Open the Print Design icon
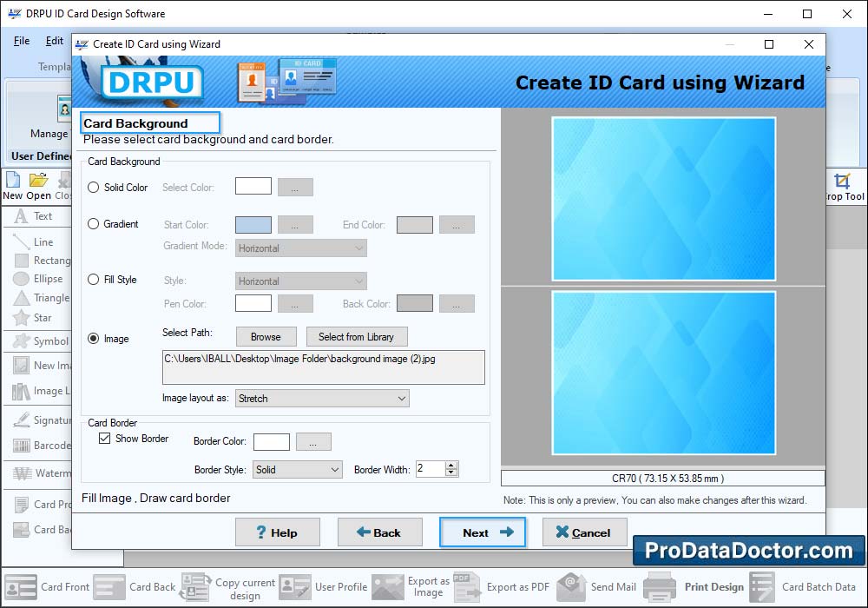 [660, 587]
